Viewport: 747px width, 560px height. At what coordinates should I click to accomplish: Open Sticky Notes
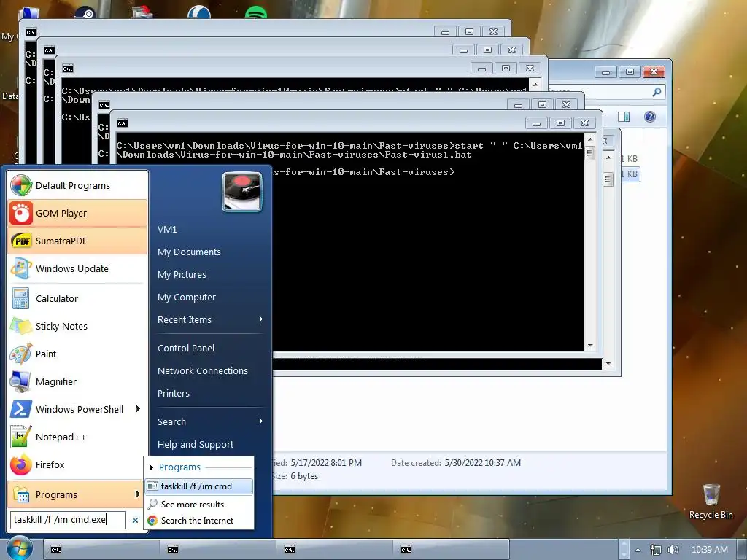(77, 326)
